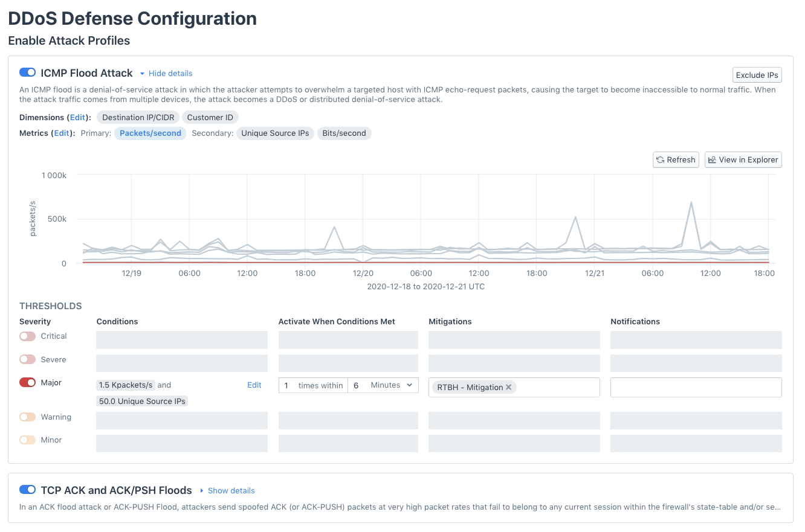Collapse the ICMP Flood details with Hide details
The height and width of the screenshot is (532, 805).
[x=169, y=72]
